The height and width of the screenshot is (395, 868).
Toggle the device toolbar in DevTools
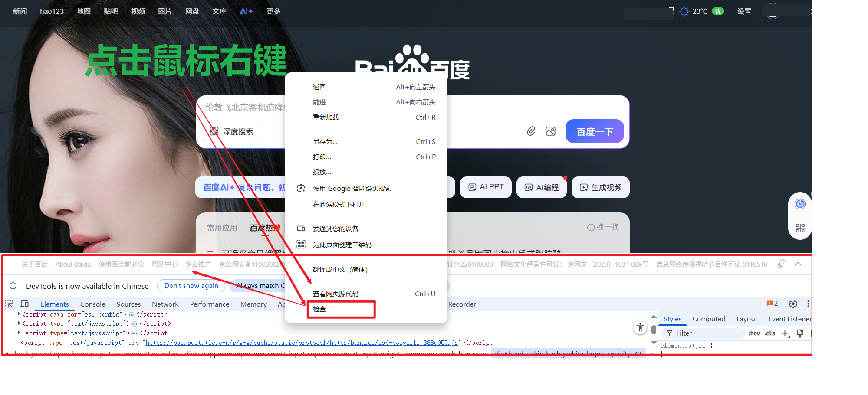[x=24, y=304]
